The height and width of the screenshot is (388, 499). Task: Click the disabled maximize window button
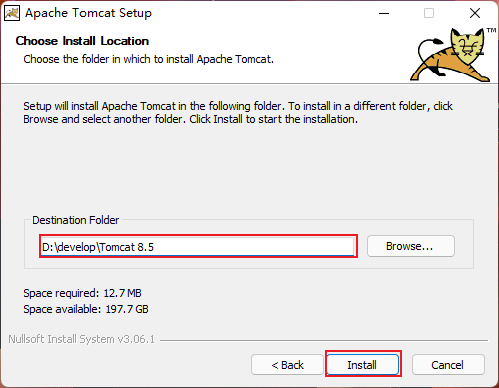(x=429, y=13)
